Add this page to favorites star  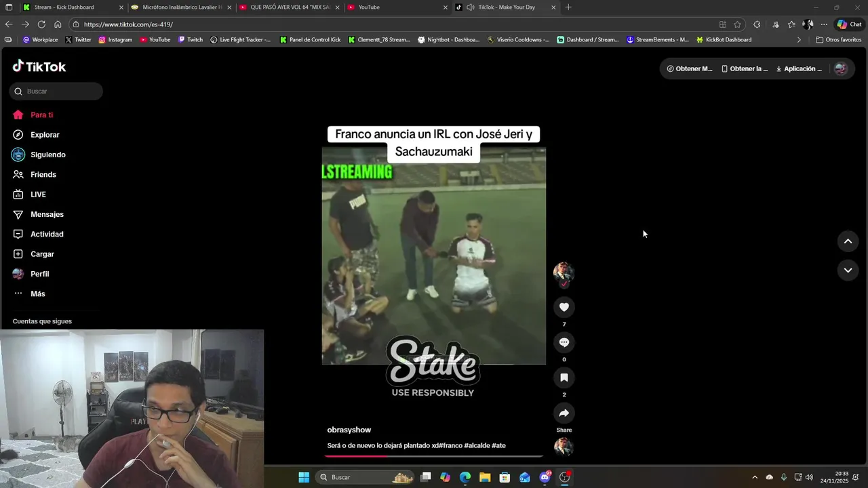(737, 24)
